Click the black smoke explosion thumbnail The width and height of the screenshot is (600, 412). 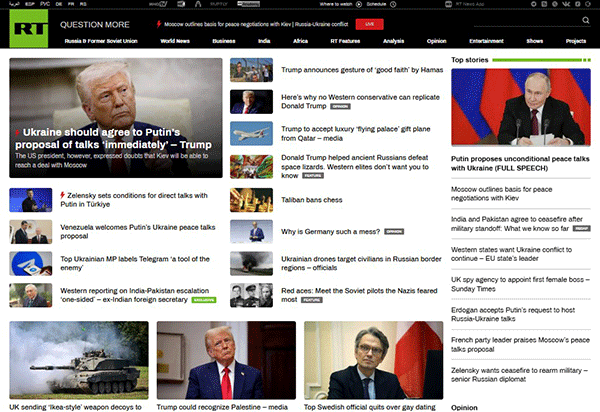pos(251,264)
